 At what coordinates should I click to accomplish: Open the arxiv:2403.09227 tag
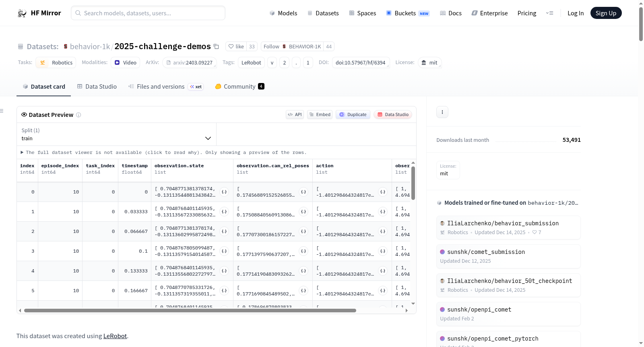190,62
